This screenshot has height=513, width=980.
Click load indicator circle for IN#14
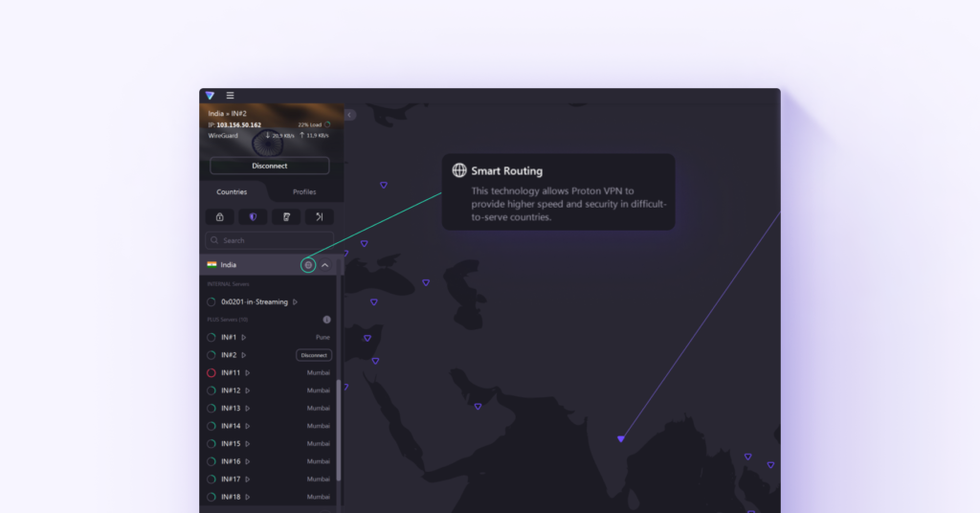click(212, 426)
